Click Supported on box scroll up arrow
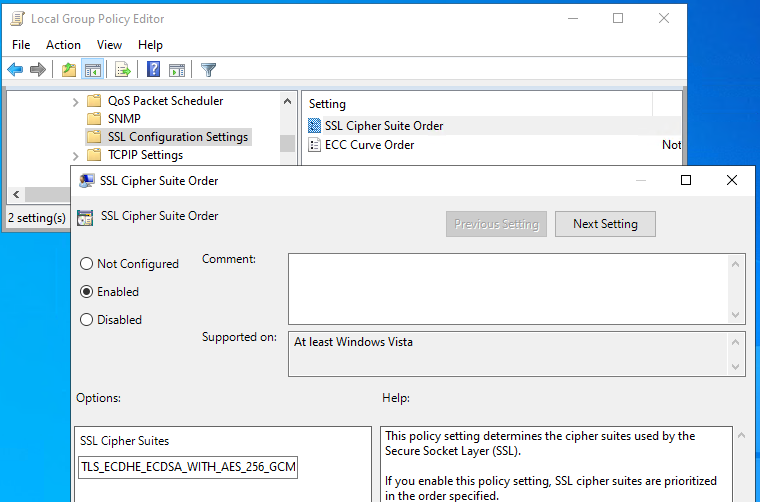The image size is (760, 502). pos(735,342)
